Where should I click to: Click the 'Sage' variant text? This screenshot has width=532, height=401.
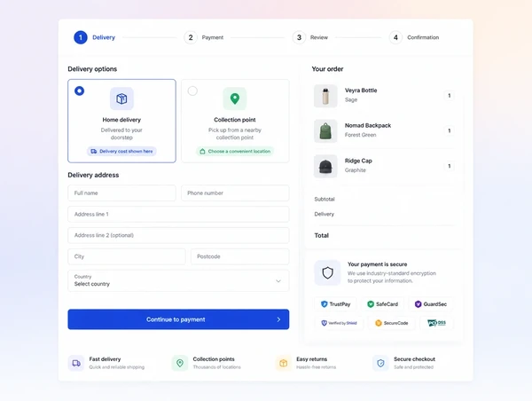tap(351, 100)
